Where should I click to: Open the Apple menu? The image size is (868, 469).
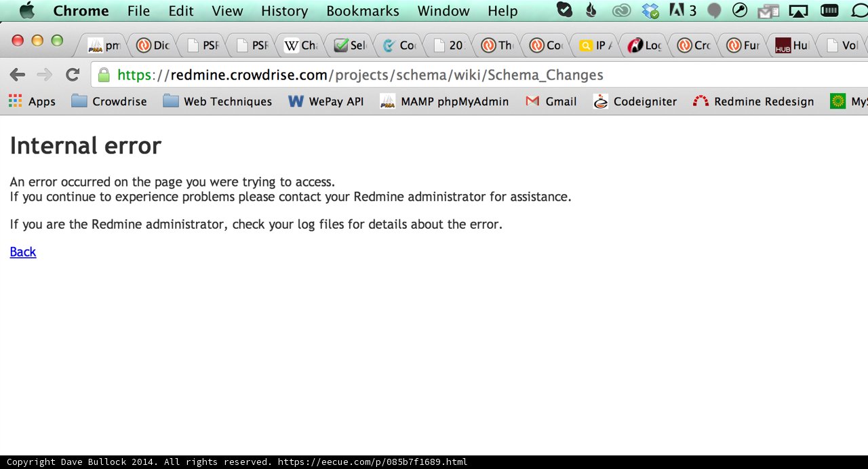pos(27,10)
